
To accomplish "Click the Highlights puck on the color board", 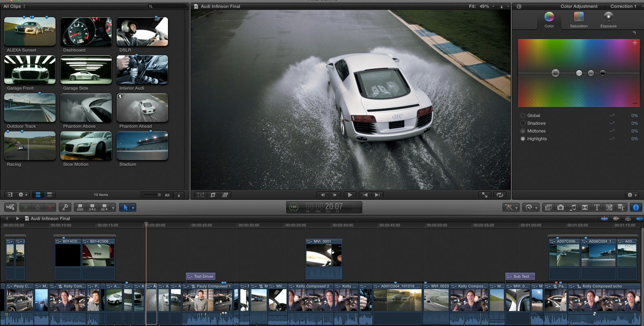I will (x=579, y=73).
